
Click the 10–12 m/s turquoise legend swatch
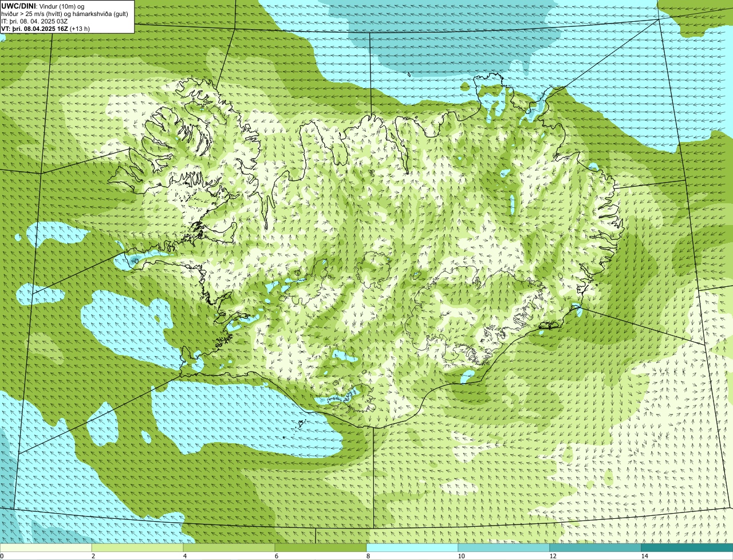(x=504, y=547)
